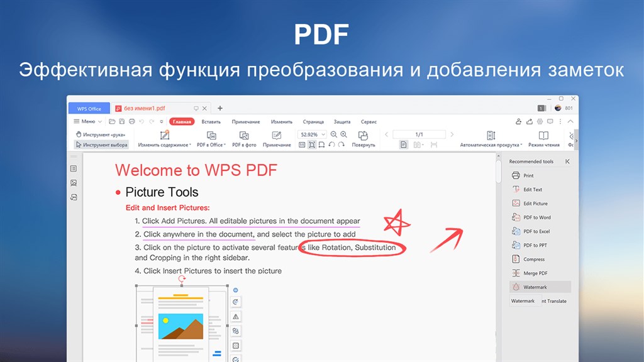Screen dimensions: 644x362
Task: Open the comments panel icon in left sidebar
Action: click(x=74, y=197)
